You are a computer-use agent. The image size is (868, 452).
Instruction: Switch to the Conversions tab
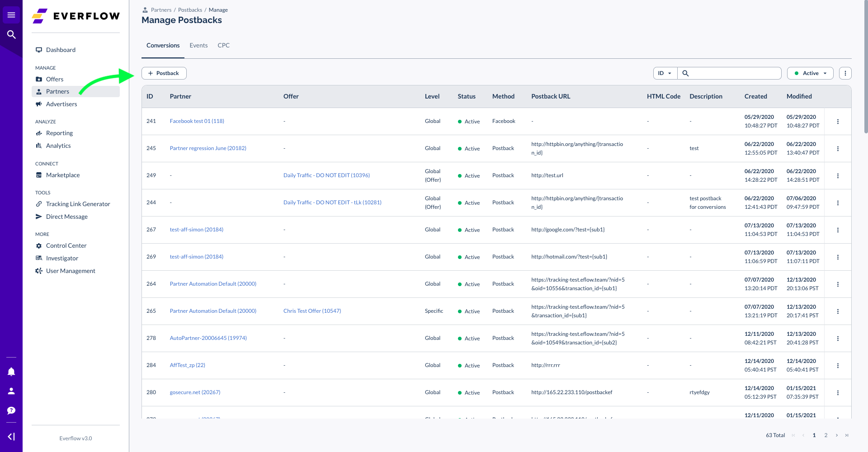point(163,45)
